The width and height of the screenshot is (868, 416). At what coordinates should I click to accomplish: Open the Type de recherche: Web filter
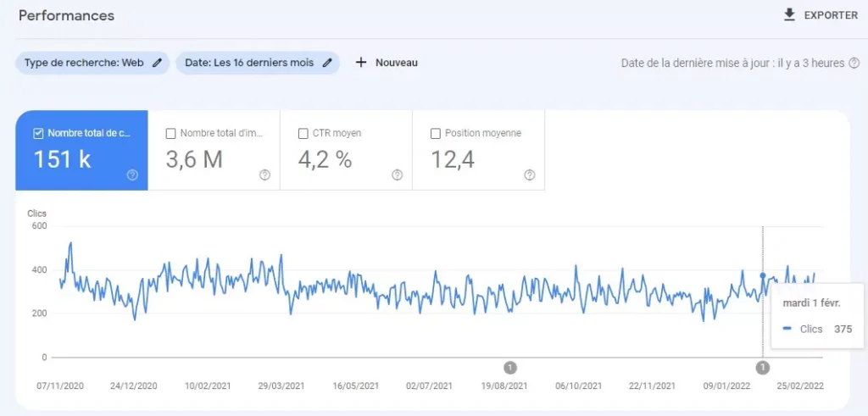pyautogui.click(x=84, y=63)
